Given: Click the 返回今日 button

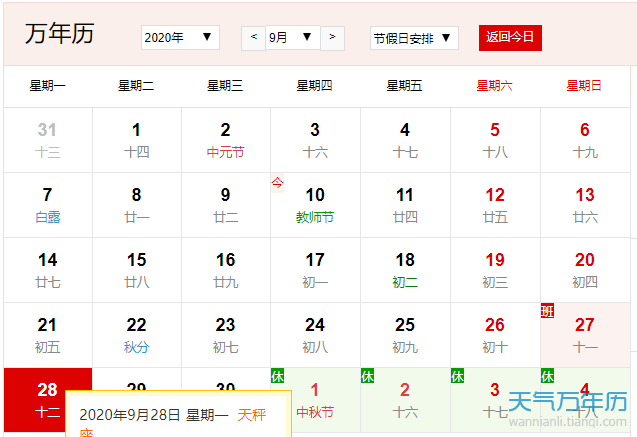Looking at the screenshot, I should coord(510,38).
